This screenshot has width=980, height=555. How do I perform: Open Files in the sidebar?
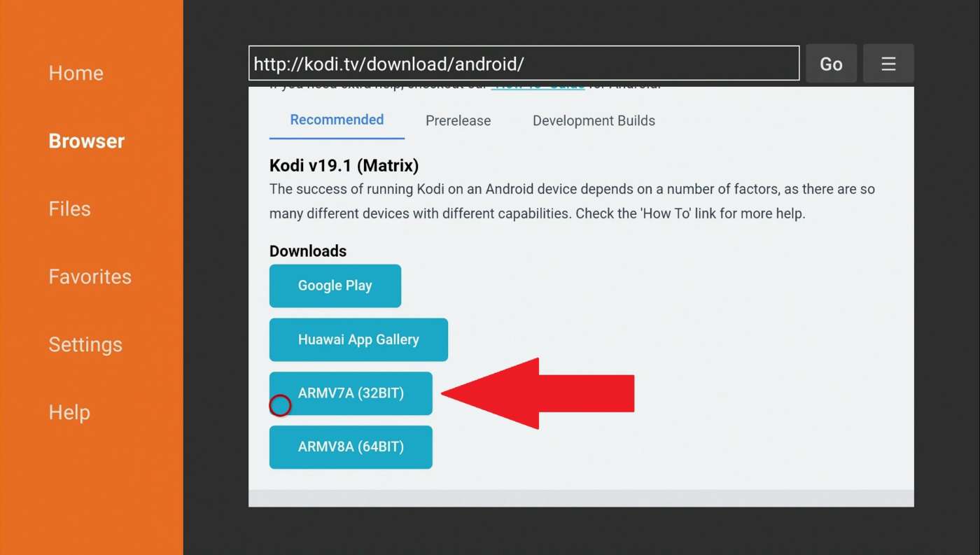pos(69,209)
